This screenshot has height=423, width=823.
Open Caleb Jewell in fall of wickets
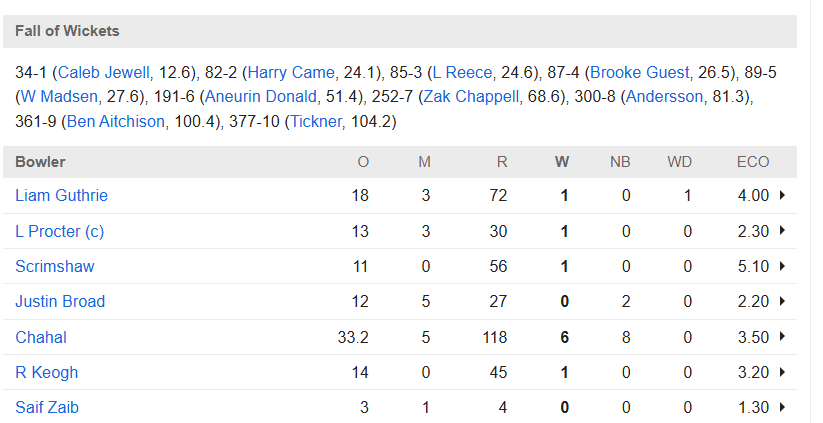click(x=104, y=72)
